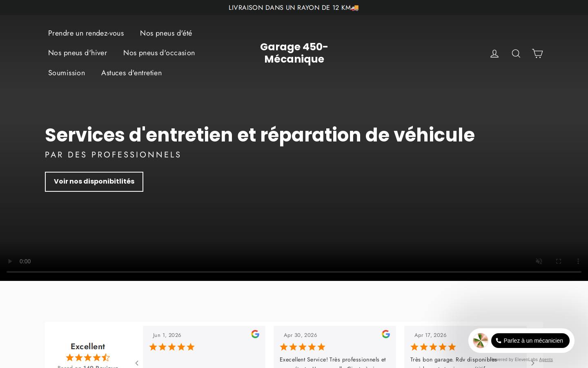Show previous review with left chevron
The width and height of the screenshot is (588, 368).
137,363
